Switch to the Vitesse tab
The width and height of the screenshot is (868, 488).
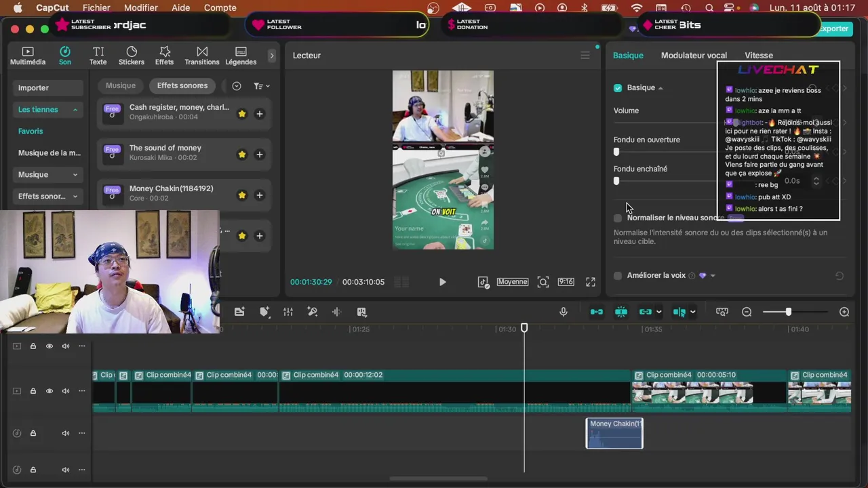pos(759,56)
